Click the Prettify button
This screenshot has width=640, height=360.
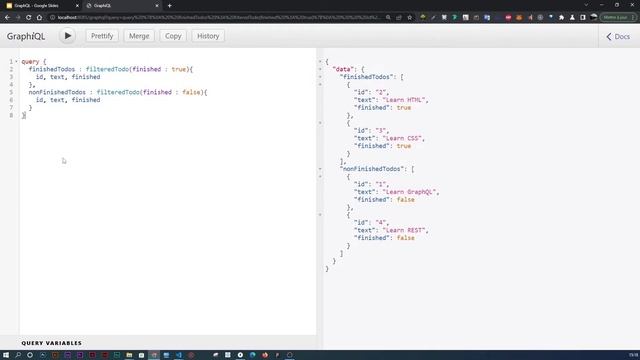[x=102, y=36]
